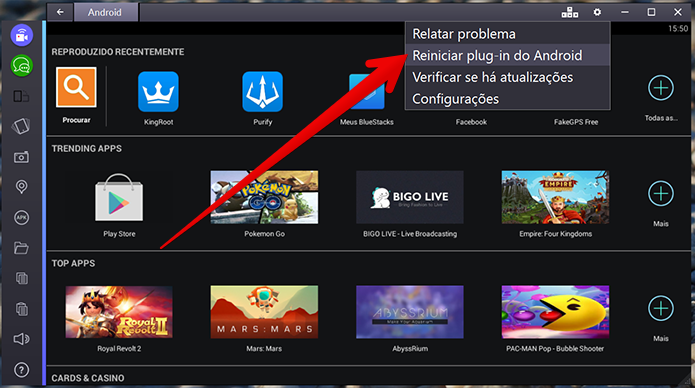Open the orange Procurar search icon
Screen dimensions: 695x388
(x=76, y=87)
